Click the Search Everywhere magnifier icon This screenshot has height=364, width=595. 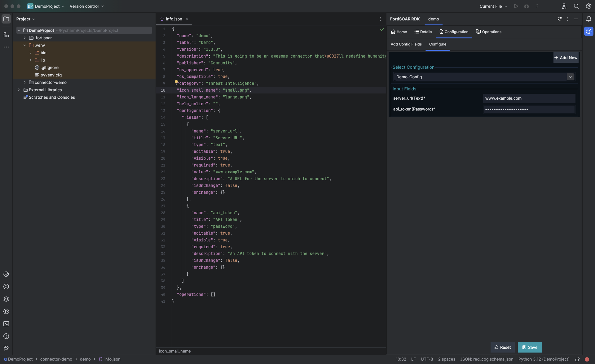click(576, 6)
